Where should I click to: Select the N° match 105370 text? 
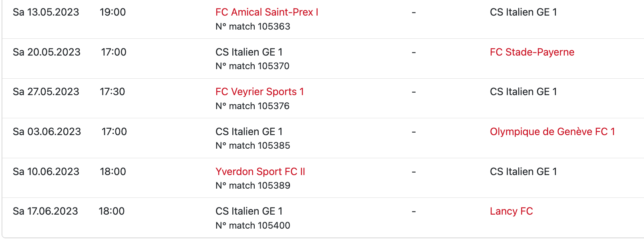pyautogui.click(x=252, y=66)
